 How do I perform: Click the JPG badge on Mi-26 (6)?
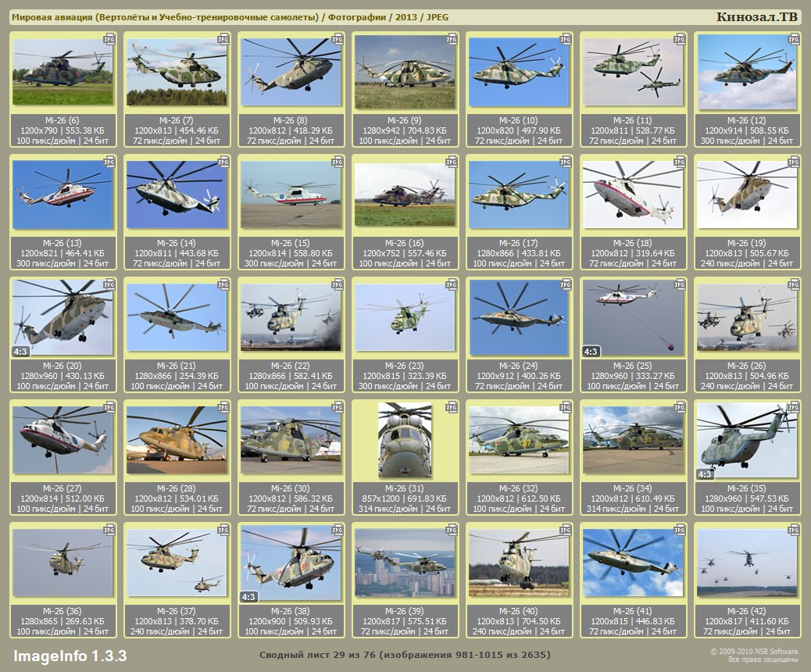[109, 39]
